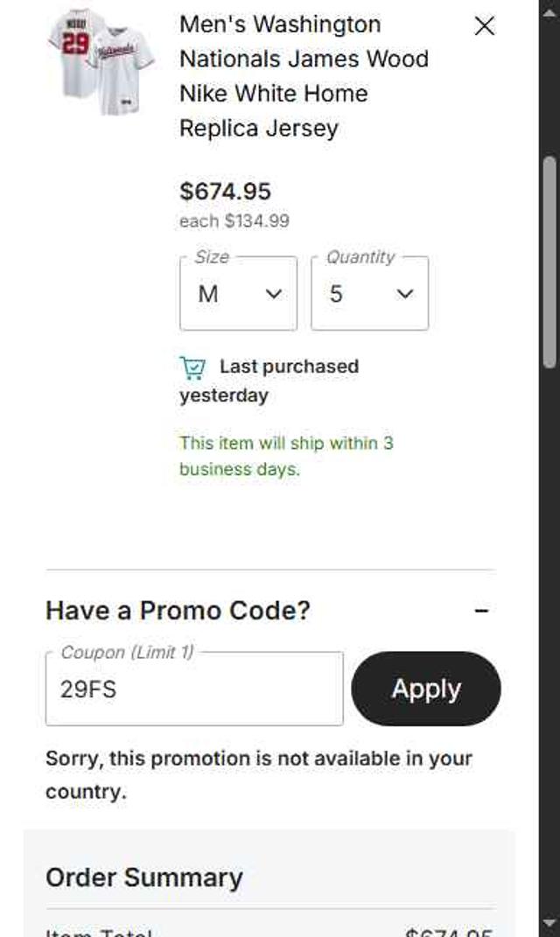Click the scrollbar down arrow
The height and width of the screenshot is (937, 560).
[549, 922]
